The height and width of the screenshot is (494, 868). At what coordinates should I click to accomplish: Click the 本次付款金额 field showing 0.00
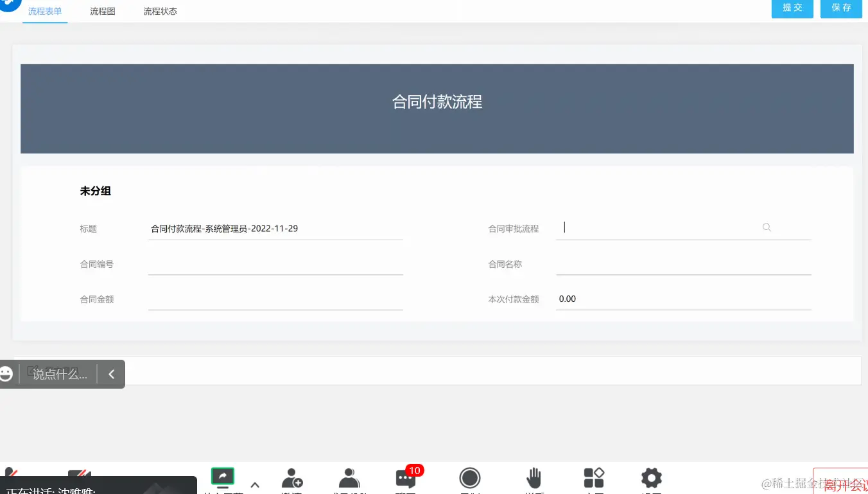tap(684, 299)
